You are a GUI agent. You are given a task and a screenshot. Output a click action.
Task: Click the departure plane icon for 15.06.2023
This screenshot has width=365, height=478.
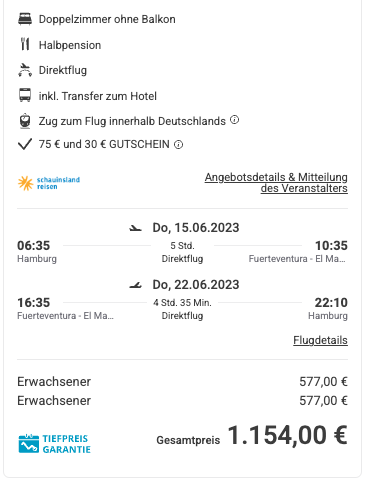coord(136,228)
